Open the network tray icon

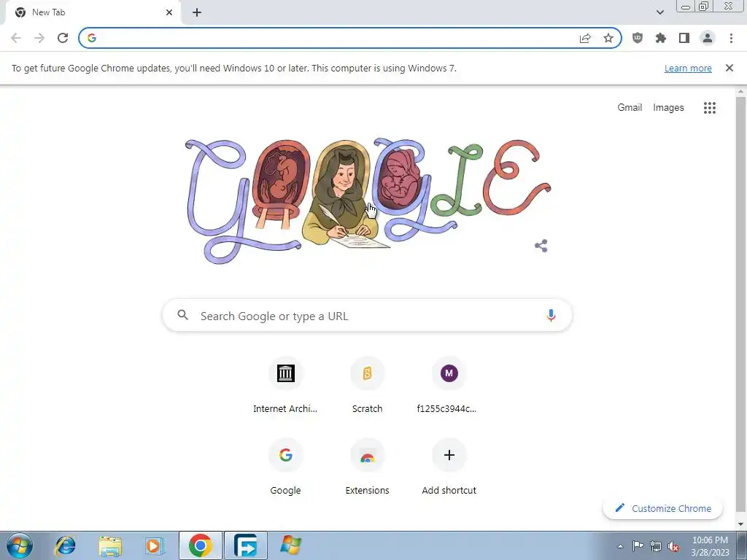pos(656,546)
